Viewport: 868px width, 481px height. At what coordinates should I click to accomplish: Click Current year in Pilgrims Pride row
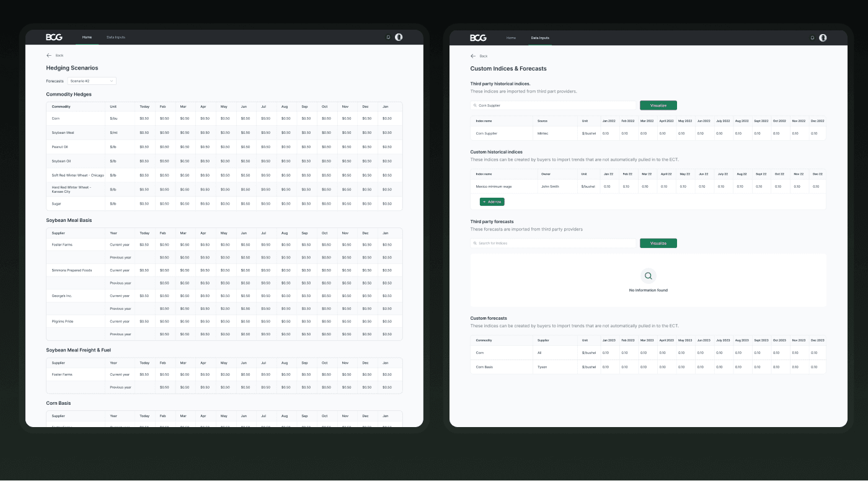tap(120, 321)
